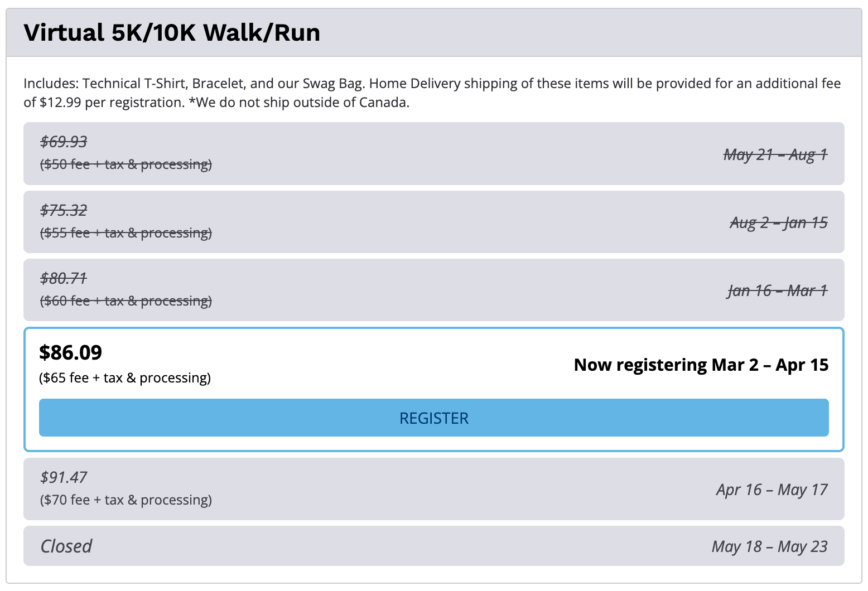
Task: Click the $70 fee breakdown text
Action: (126, 500)
